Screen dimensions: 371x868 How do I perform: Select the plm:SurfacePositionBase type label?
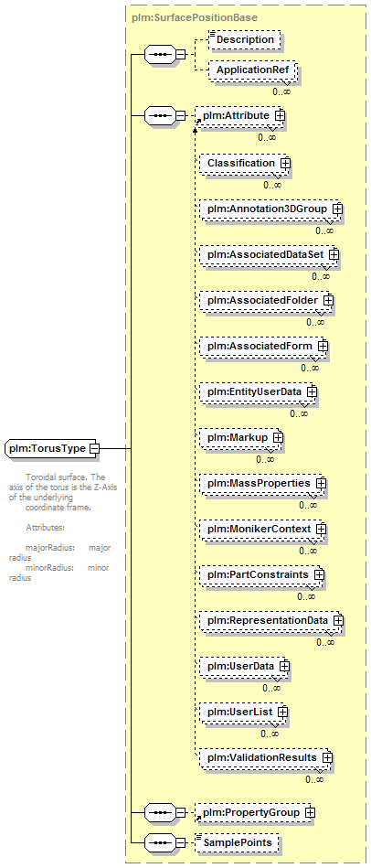[x=195, y=17]
